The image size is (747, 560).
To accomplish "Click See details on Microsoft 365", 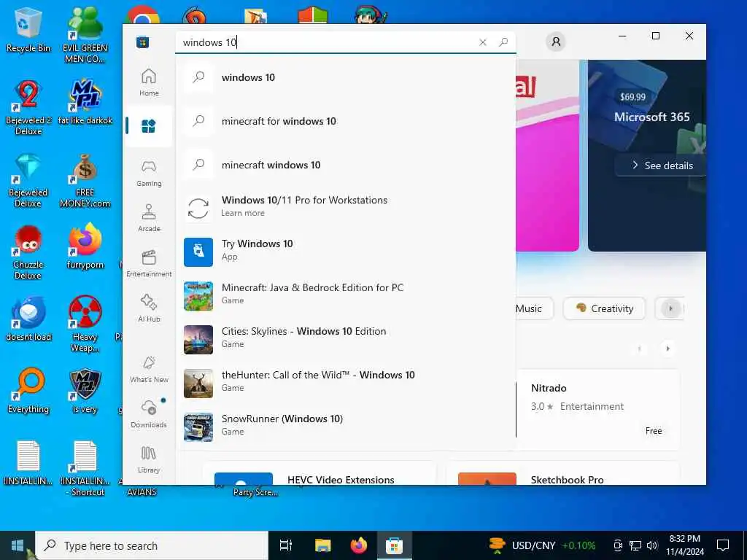I will [x=662, y=166].
